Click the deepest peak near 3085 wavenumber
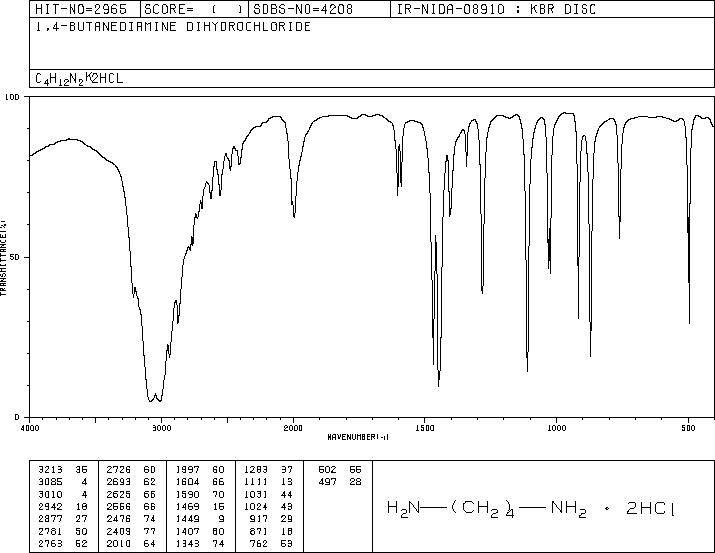 click(150, 400)
